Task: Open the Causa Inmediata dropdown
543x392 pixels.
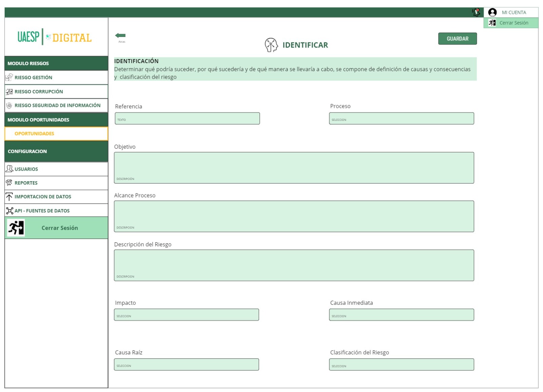Action: (x=401, y=315)
